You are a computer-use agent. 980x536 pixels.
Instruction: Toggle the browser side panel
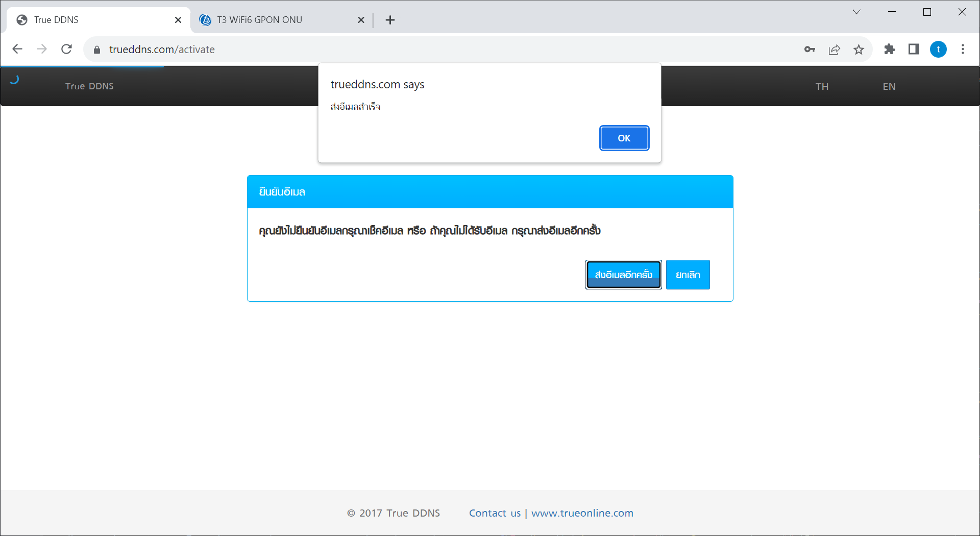pos(914,49)
